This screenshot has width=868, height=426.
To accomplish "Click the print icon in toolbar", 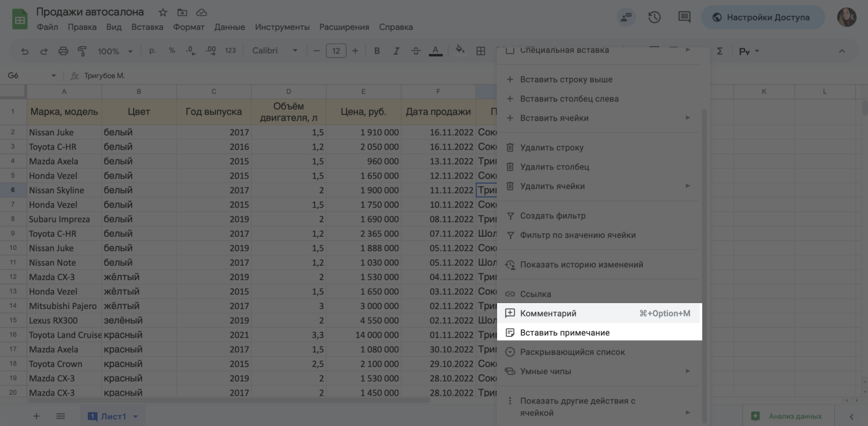I will click(x=63, y=51).
